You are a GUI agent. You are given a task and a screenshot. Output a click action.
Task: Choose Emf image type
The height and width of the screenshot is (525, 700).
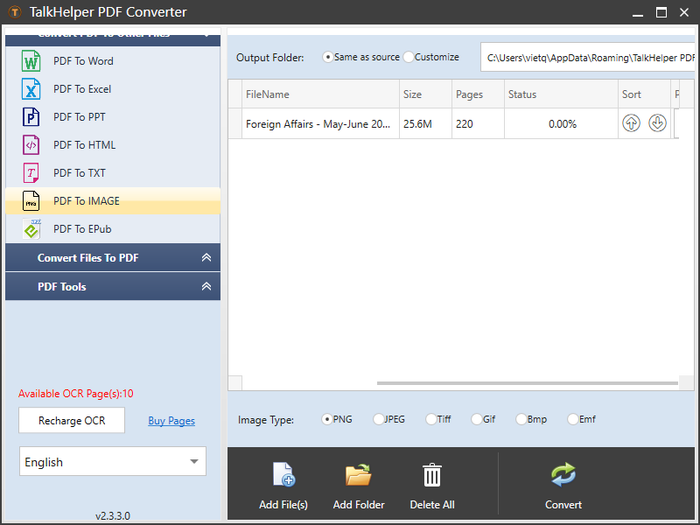(581, 419)
